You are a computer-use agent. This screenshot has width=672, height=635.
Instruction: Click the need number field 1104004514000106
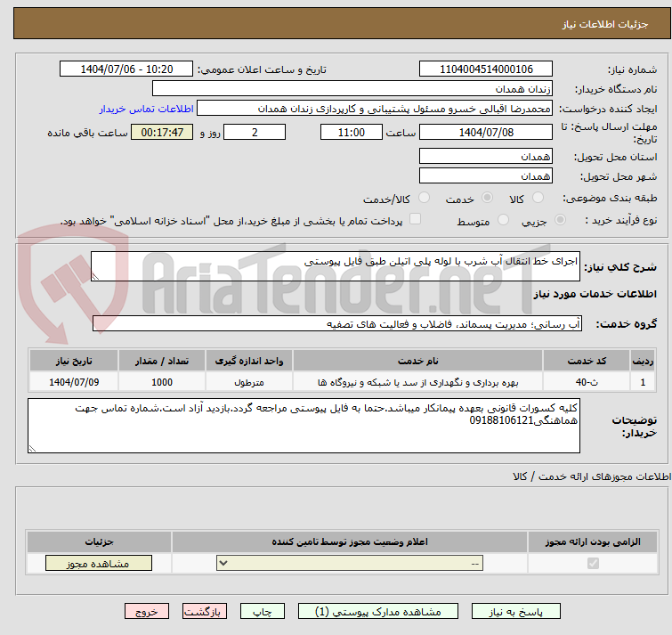pos(485,69)
